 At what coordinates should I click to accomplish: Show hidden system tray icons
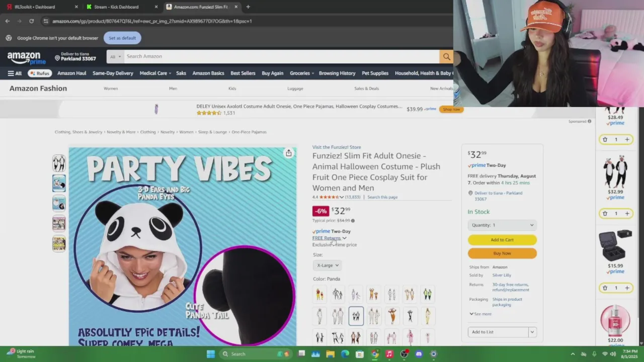coord(573,354)
